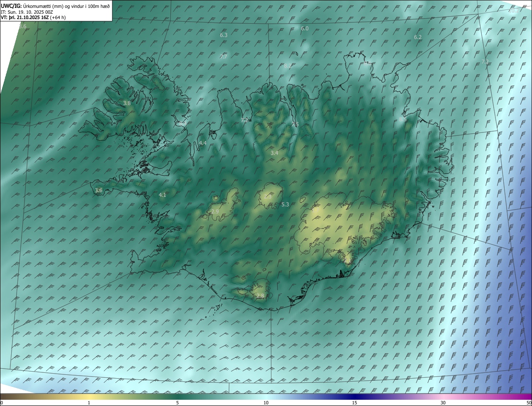This screenshot has height=406, width=532.
Task: Click the 8.5 value in northeast Iceland
Action: [402, 119]
